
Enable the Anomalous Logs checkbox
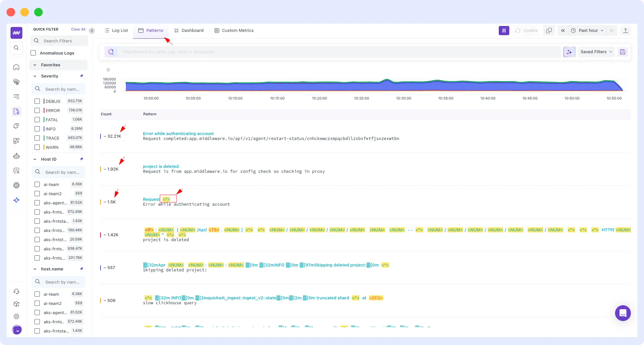coord(33,53)
